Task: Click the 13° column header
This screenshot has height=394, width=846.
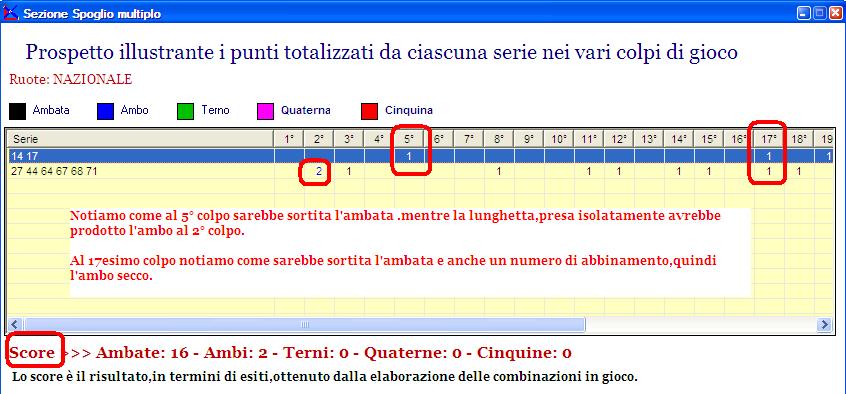Action: tap(649, 139)
